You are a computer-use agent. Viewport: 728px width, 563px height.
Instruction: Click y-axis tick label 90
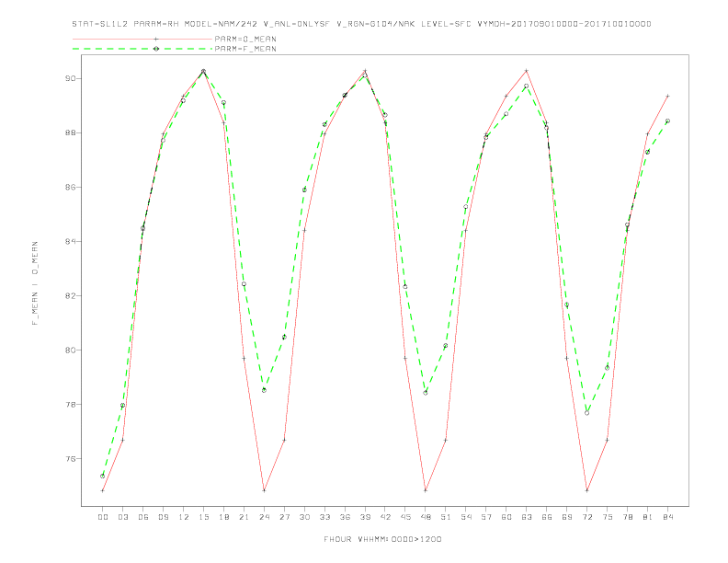(70, 78)
